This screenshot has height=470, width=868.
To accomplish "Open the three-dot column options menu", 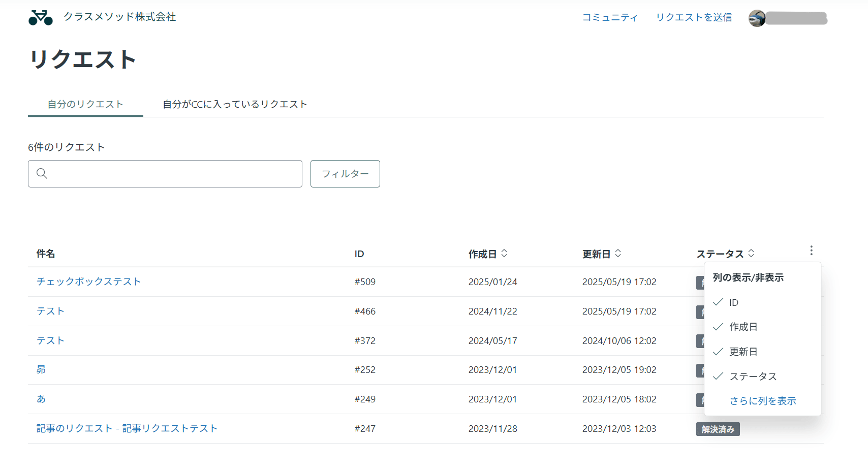I will click(811, 250).
